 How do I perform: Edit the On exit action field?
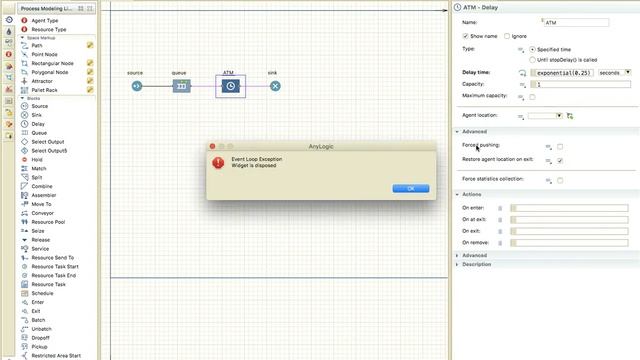click(569, 231)
